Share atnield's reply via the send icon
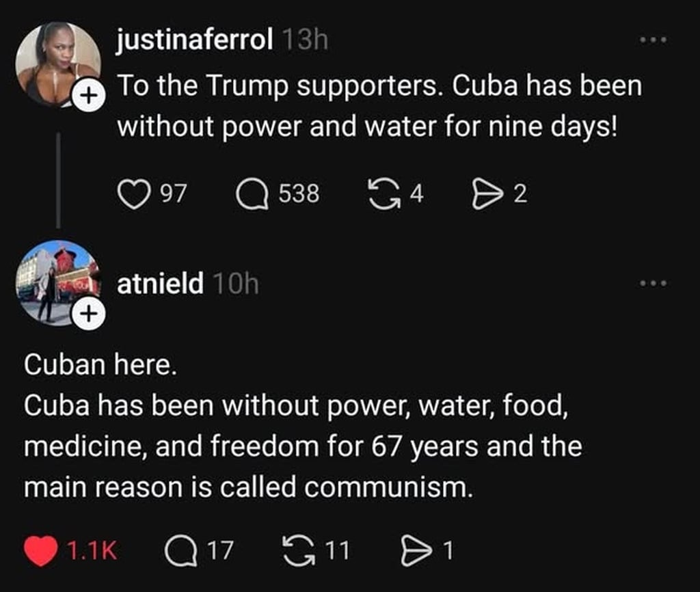The height and width of the screenshot is (592, 700). [414, 551]
